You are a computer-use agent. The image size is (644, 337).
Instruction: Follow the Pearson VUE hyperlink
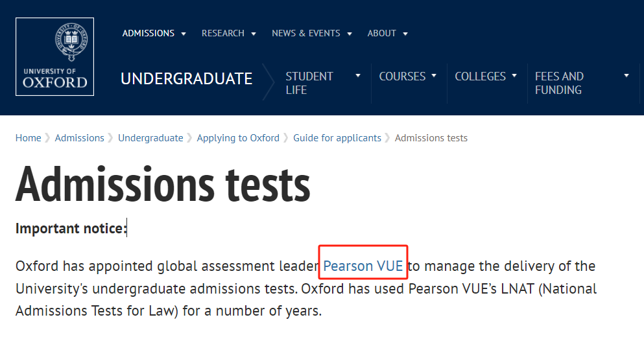pyautogui.click(x=363, y=266)
